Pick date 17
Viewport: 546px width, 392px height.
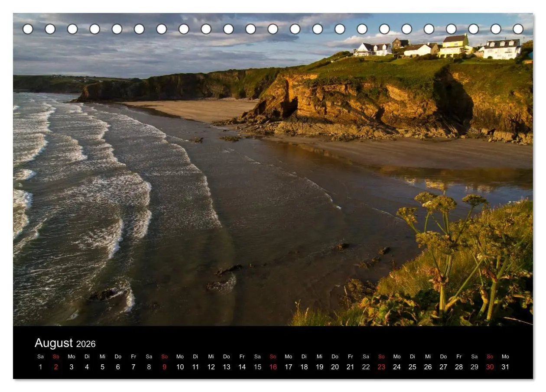coord(289,367)
